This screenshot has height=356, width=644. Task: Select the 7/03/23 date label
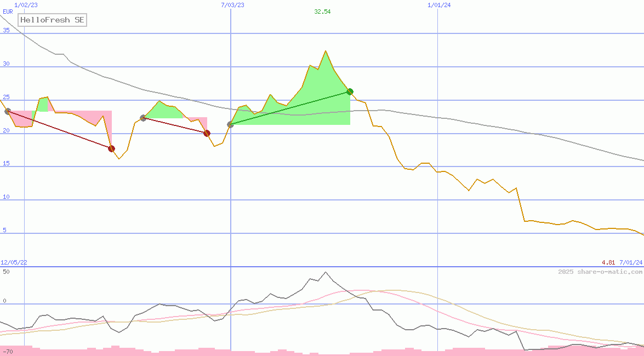click(x=232, y=5)
